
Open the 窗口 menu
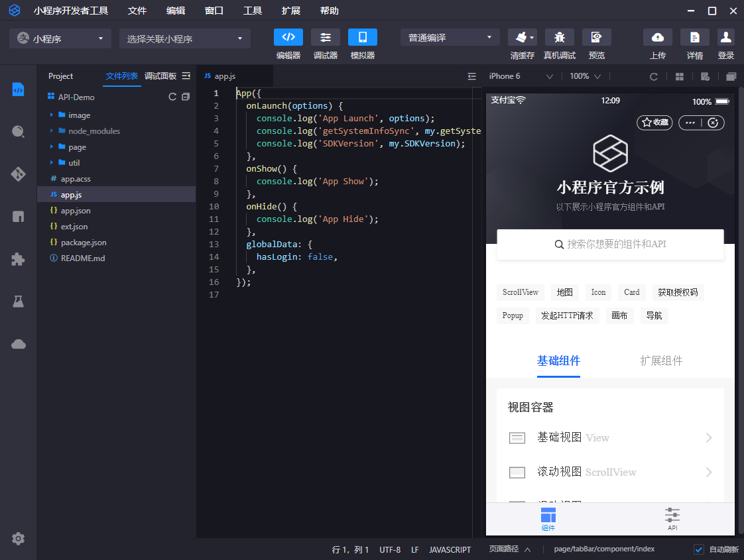(x=214, y=11)
